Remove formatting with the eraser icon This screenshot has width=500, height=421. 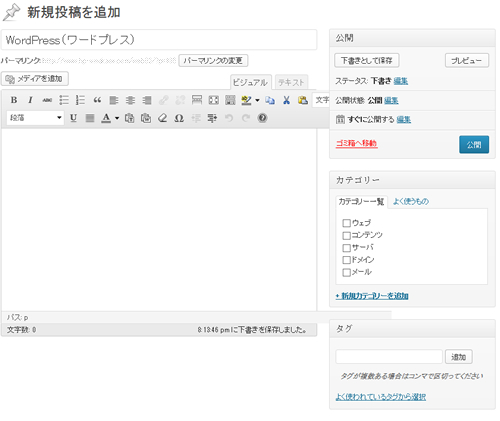pyautogui.click(x=163, y=118)
